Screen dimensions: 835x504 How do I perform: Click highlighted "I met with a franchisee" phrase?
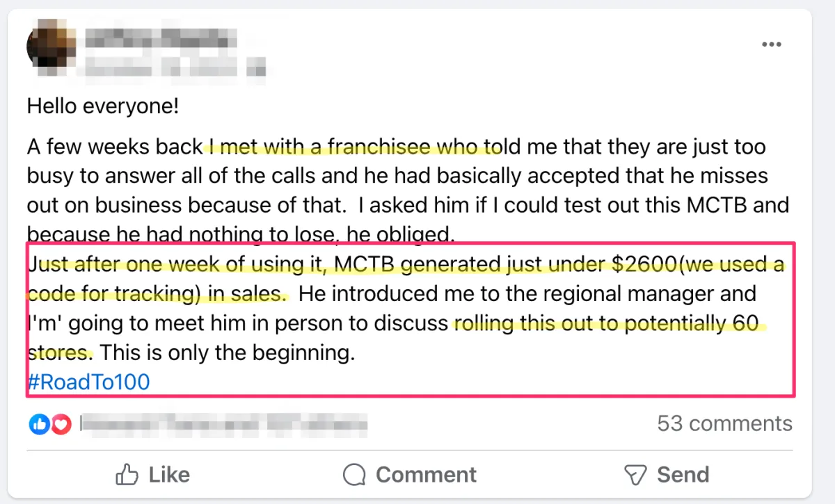[348, 147]
